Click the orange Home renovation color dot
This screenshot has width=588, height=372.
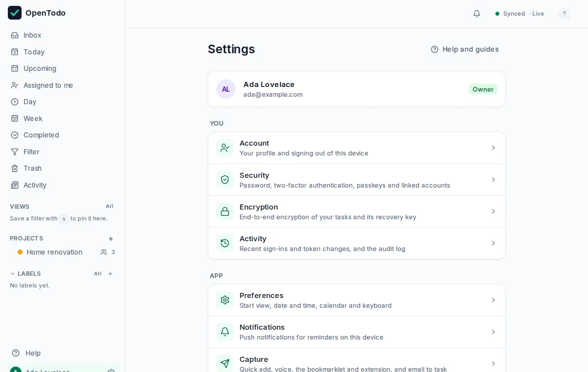coord(20,252)
